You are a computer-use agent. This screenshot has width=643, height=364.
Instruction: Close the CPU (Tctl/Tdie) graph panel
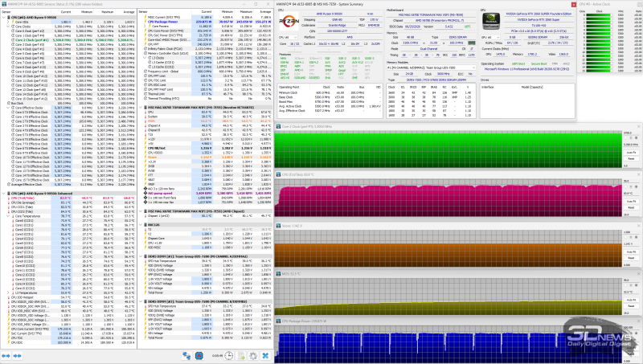(x=639, y=174)
